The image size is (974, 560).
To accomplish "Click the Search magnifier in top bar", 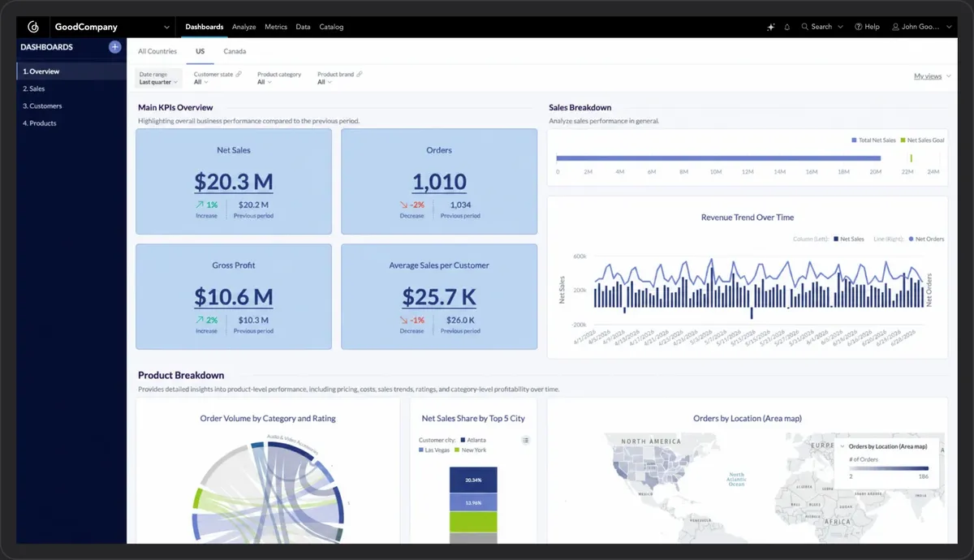I will click(804, 27).
